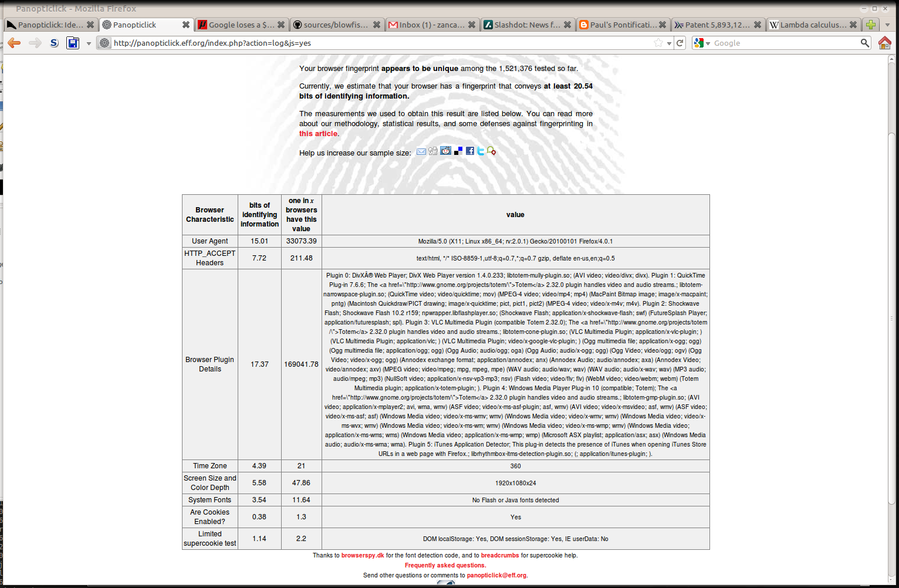Click the Home button icon
Screen dimensions: 899x588
884,43
